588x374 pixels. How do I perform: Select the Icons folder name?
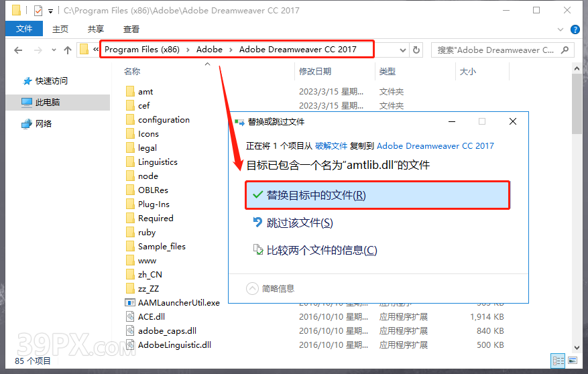coord(148,134)
